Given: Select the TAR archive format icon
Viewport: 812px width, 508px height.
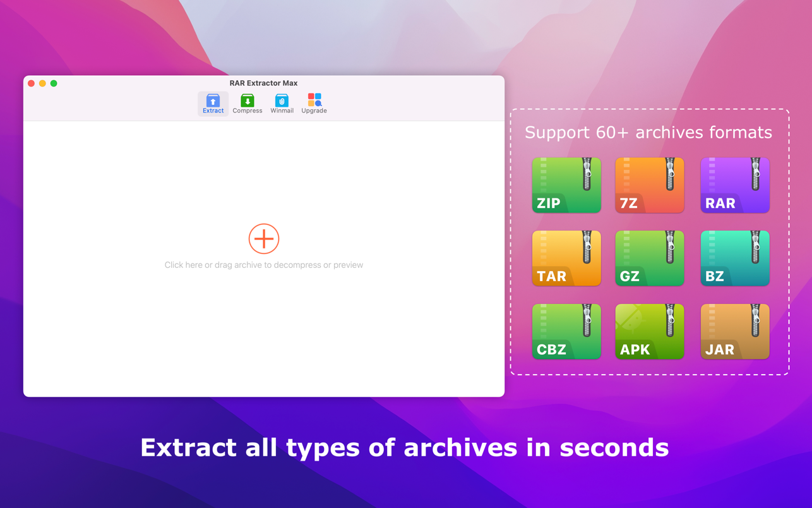Looking at the screenshot, I should (x=566, y=258).
